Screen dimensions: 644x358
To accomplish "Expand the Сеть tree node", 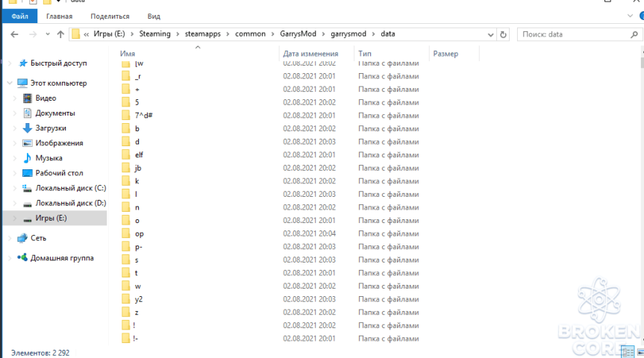I will (10, 238).
